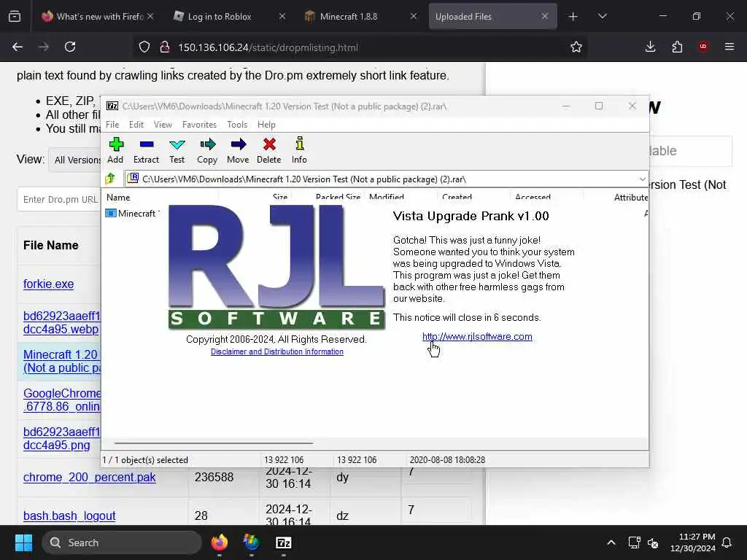Open the taskbar clock and date
747x560 pixels.
(693, 542)
